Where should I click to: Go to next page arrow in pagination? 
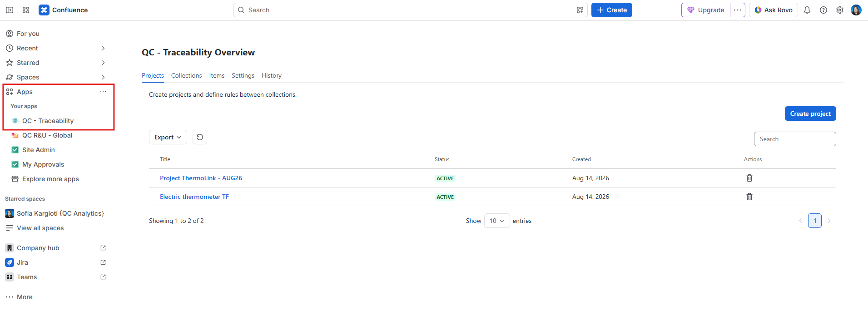[x=829, y=221]
